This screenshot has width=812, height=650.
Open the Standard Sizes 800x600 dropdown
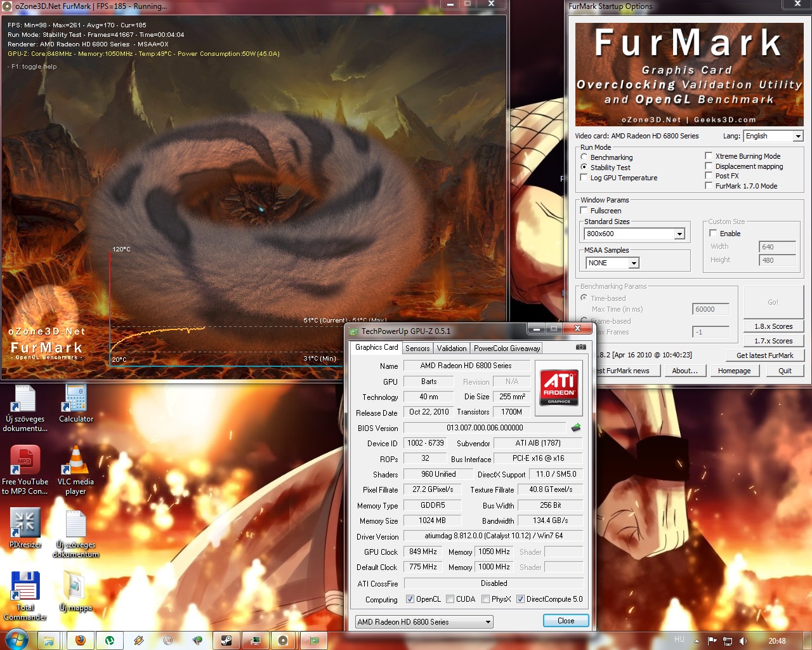634,234
